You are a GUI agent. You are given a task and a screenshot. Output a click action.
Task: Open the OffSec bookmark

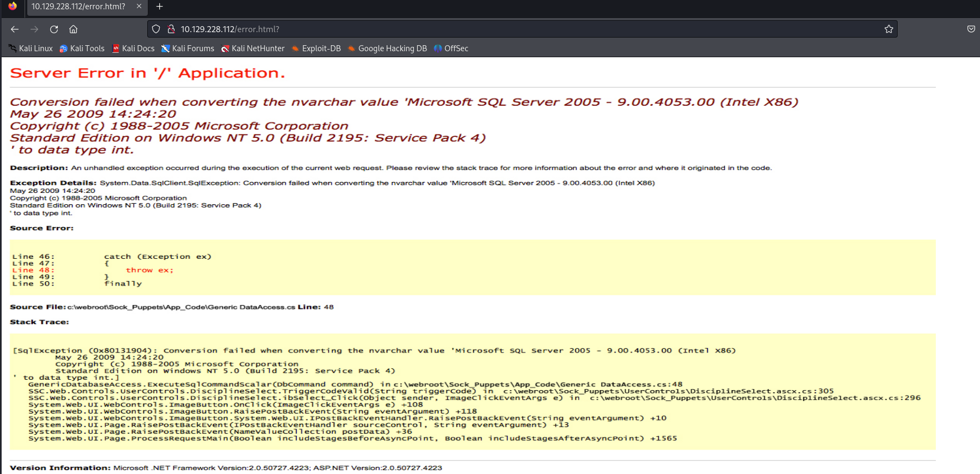coord(451,48)
